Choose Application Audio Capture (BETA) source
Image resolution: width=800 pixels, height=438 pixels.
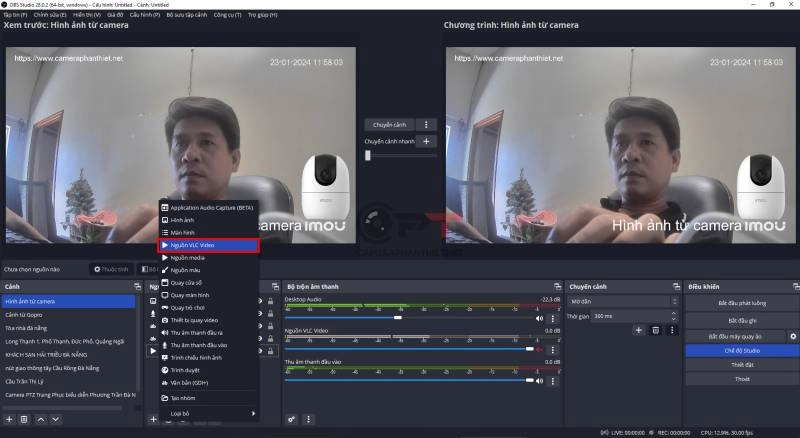coord(209,208)
